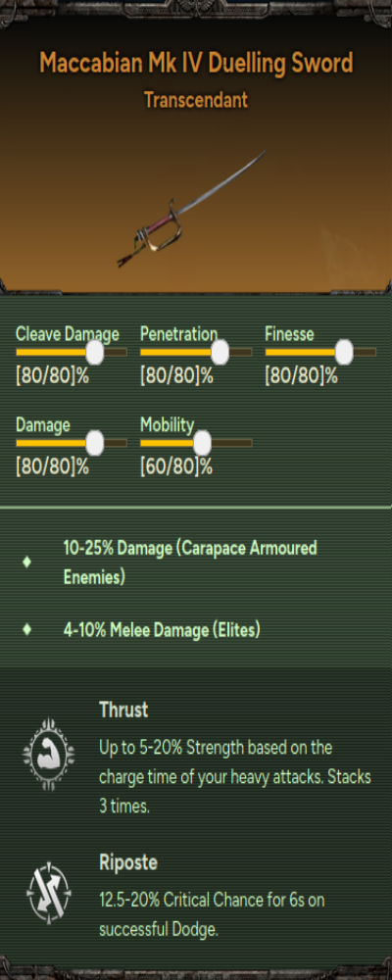Click the Mobility [60/80]% value
This screenshot has width=392, height=980.
176,466
